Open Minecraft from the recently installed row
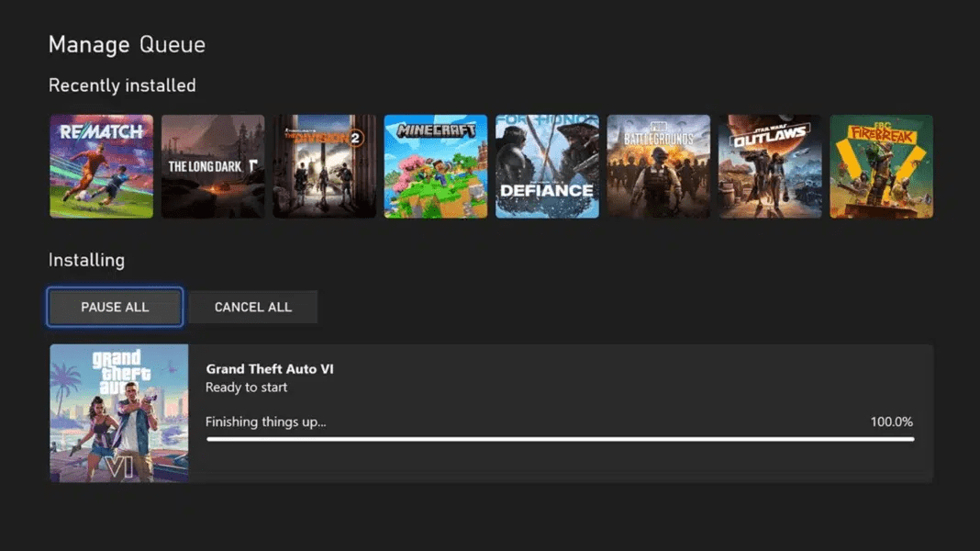The height and width of the screenshot is (551, 980). pyautogui.click(x=435, y=166)
